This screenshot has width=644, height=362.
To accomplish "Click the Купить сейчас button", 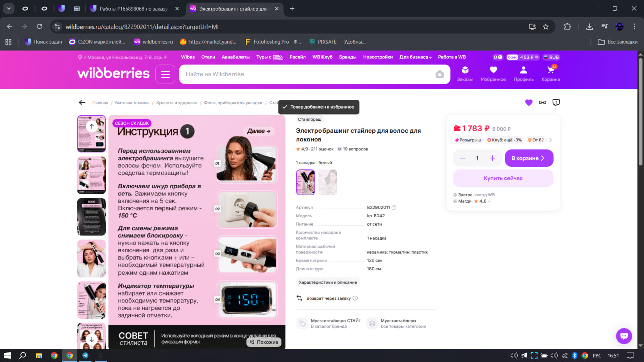I will 503,178.
